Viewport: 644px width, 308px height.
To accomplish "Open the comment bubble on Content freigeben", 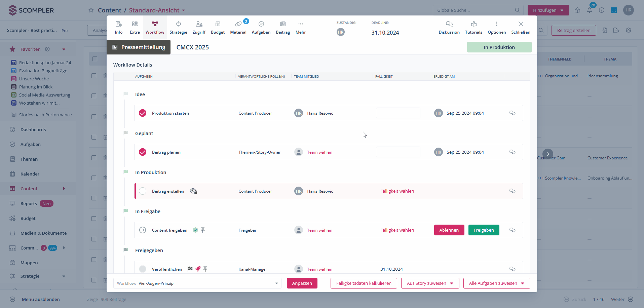I will (512, 230).
